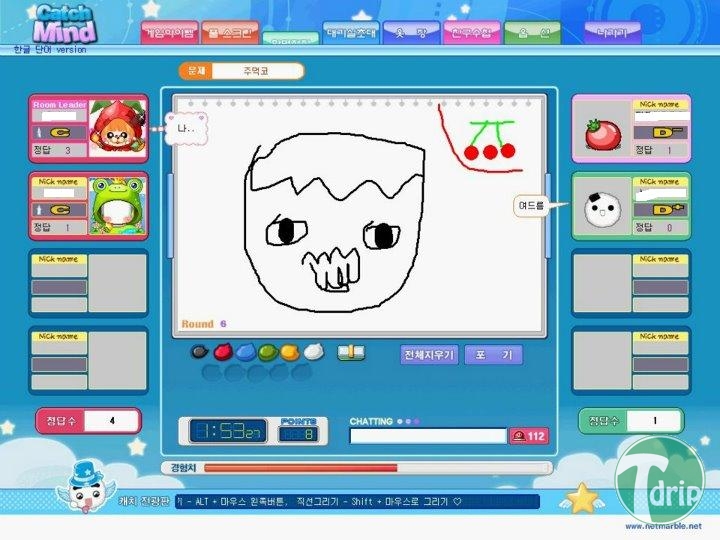720x540 pixels.
Task: Click the countdown timer display
Action: pyautogui.click(x=227, y=431)
